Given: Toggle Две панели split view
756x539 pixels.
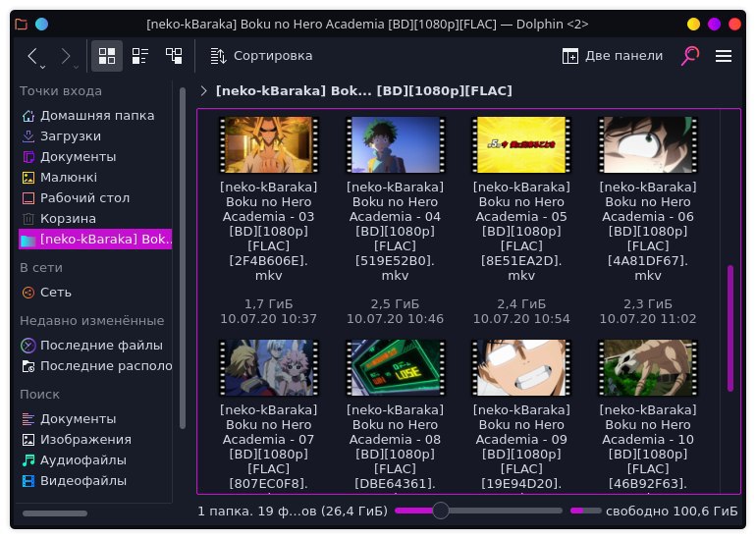Looking at the screenshot, I should tap(613, 56).
